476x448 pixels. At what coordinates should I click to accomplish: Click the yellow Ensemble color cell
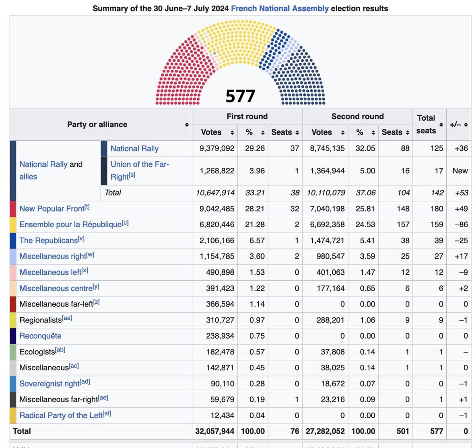coord(13,225)
